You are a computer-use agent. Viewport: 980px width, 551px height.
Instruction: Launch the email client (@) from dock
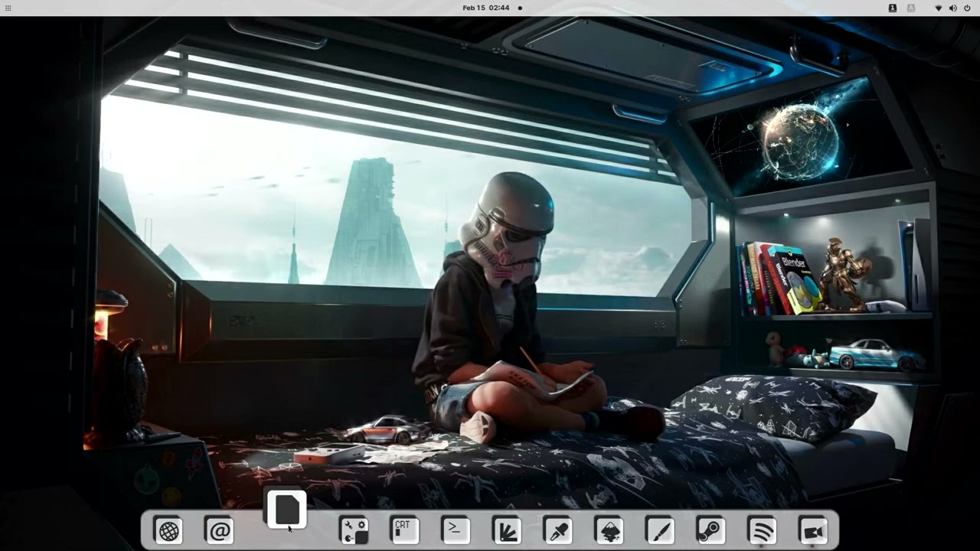point(219,530)
